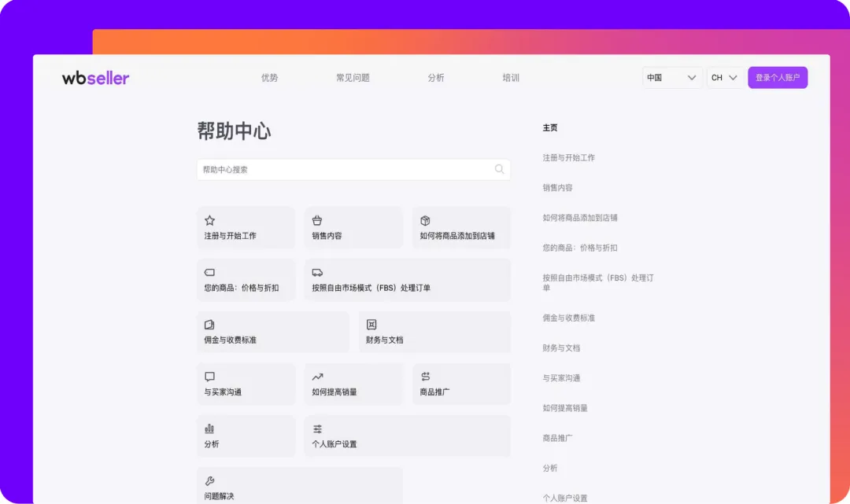Open the 佣金与收费标准 sidebar link
Image resolution: width=850 pixels, height=504 pixels.
click(x=568, y=318)
